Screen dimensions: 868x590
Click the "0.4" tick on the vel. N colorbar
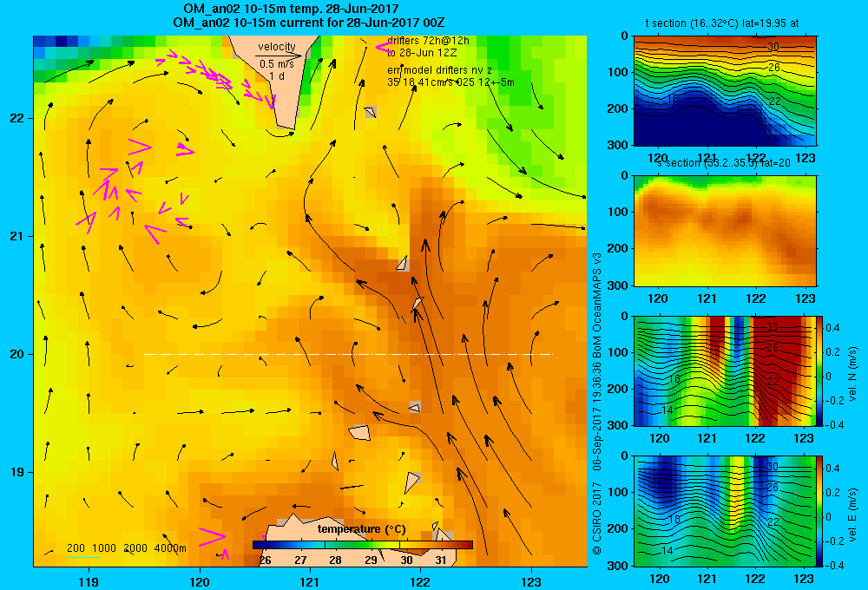832,328
